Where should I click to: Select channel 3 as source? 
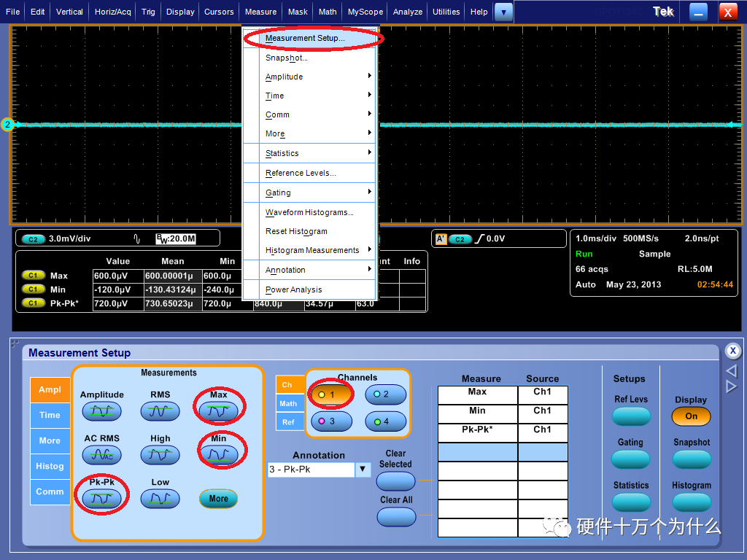[x=330, y=421]
